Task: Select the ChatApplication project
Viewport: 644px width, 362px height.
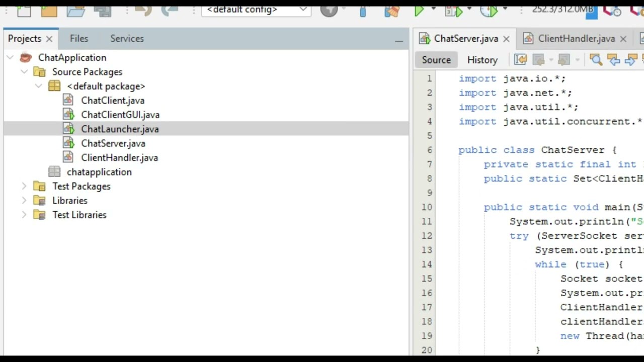Action: 72,58
